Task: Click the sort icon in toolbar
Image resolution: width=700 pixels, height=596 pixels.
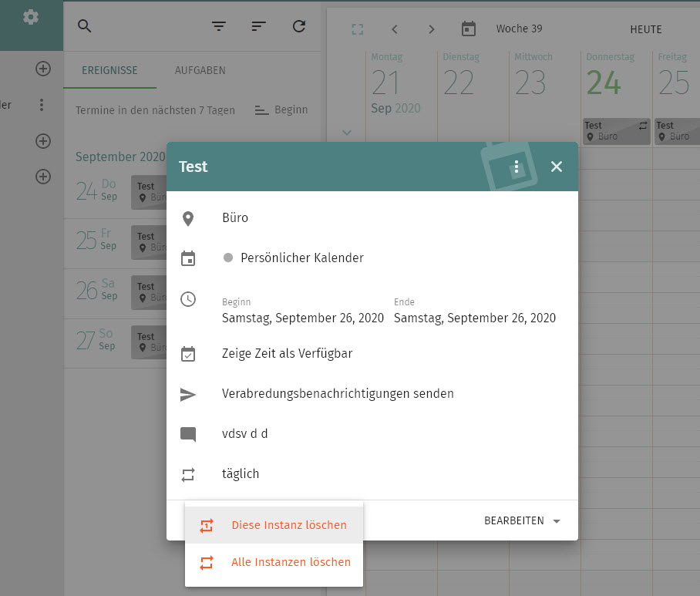Action: click(259, 26)
